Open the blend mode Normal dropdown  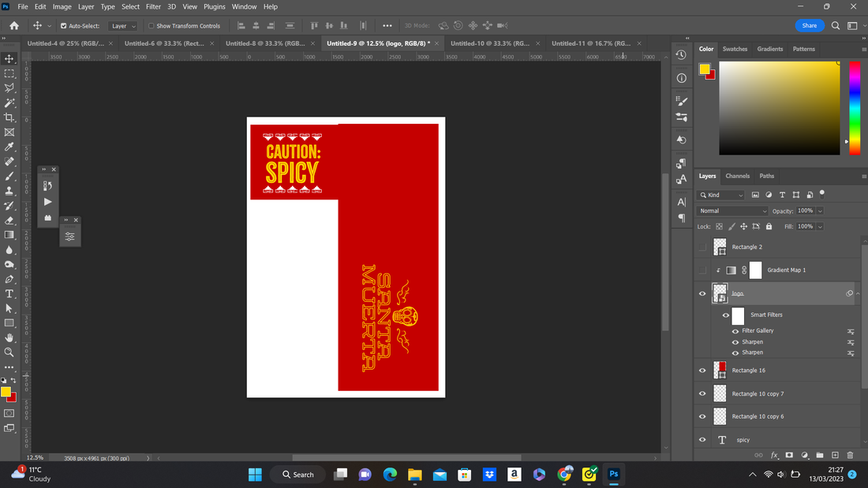click(x=732, y=210)
